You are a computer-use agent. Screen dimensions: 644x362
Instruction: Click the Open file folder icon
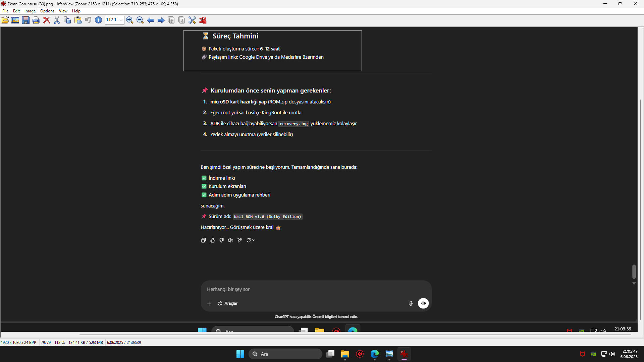5,20
